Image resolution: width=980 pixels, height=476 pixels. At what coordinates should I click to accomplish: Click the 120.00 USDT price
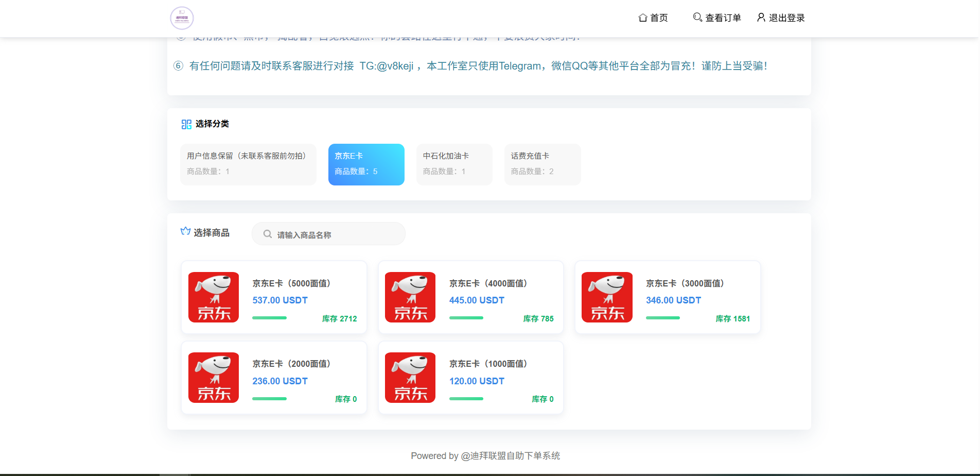click(477, 381)
